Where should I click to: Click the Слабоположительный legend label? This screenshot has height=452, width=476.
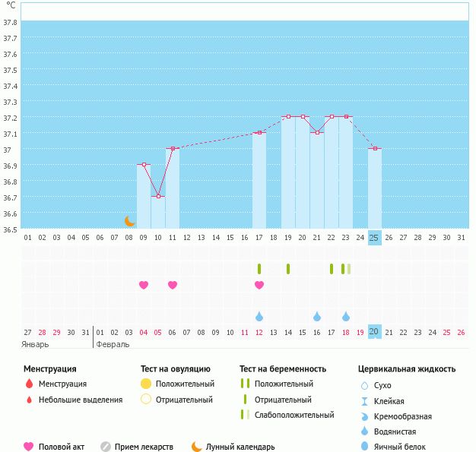click(294, 415)
